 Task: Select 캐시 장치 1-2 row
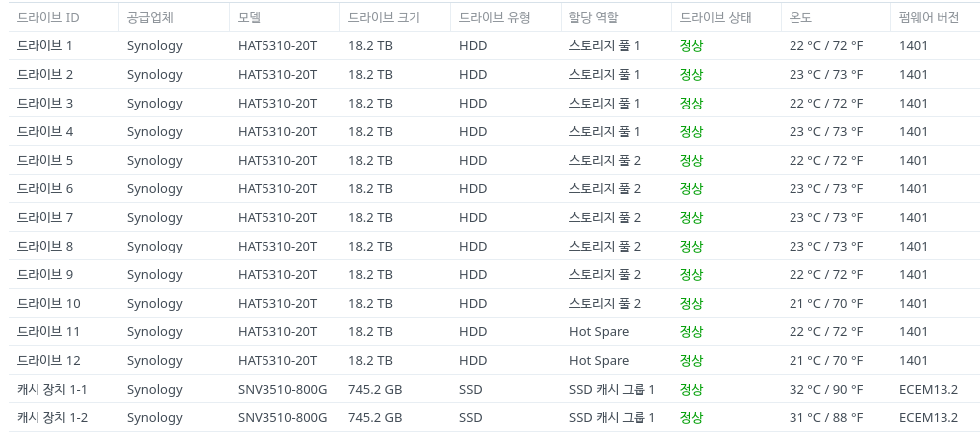(494, 418)
